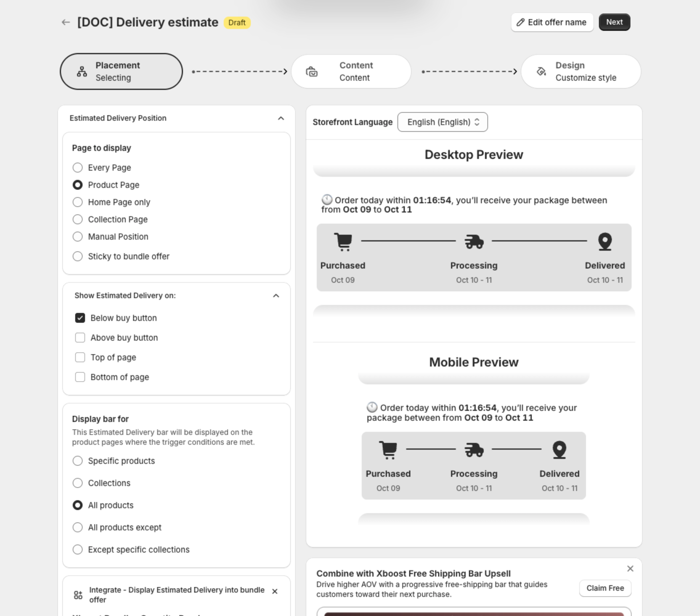The height and width of the screenshot is (616, 700).
Task: Click the truck icon in Mobile Preview
Action: coord(474,450)
